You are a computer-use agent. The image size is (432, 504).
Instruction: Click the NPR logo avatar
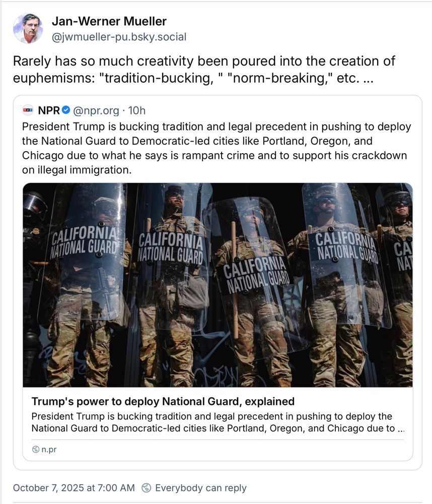pyautogui.click(x=28, y=110)
